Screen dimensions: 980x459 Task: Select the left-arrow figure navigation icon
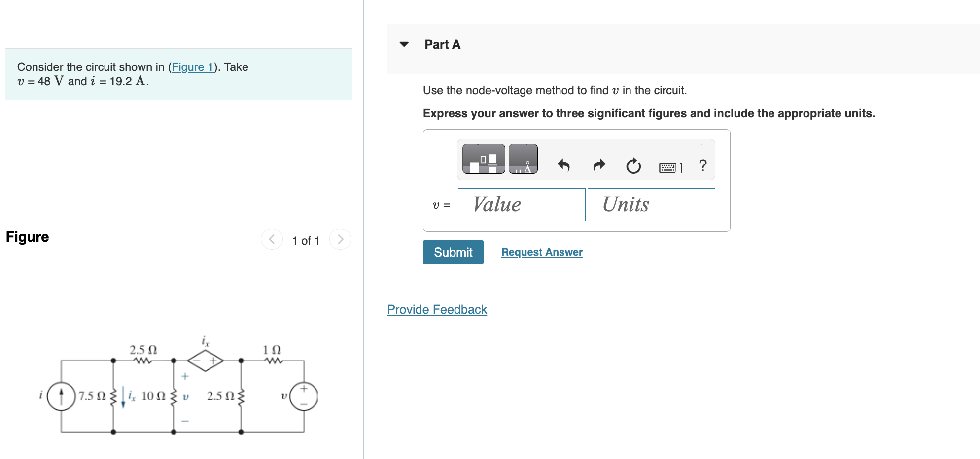click(272, 239)
